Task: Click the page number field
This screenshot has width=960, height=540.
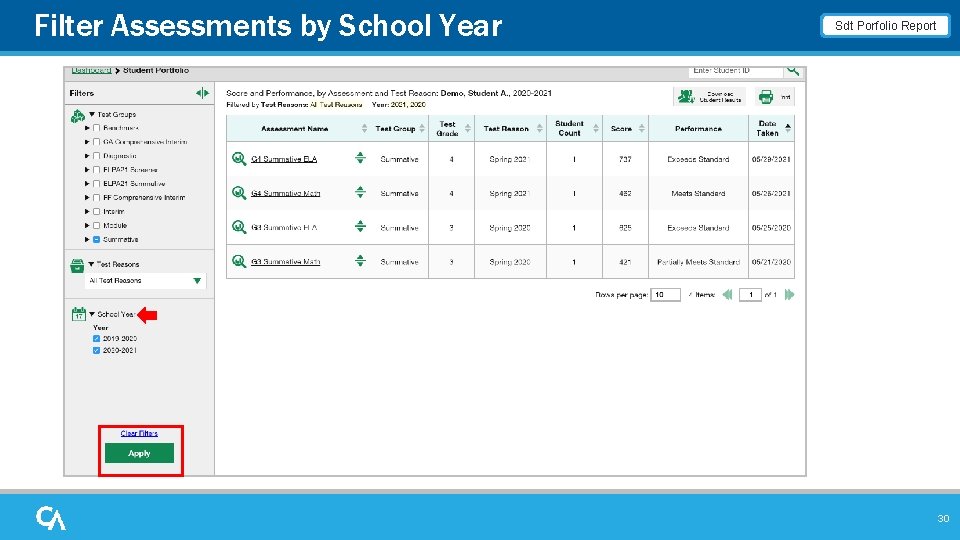Action: click(750, 294)
